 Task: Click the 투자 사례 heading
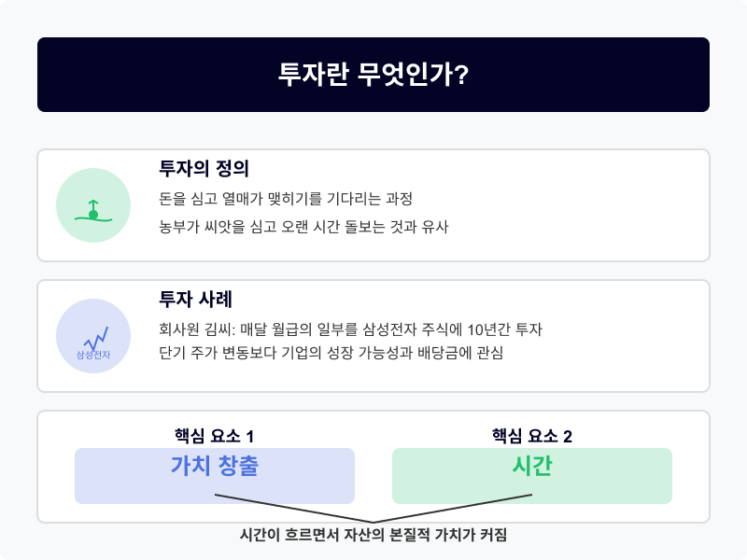[195, 299]
